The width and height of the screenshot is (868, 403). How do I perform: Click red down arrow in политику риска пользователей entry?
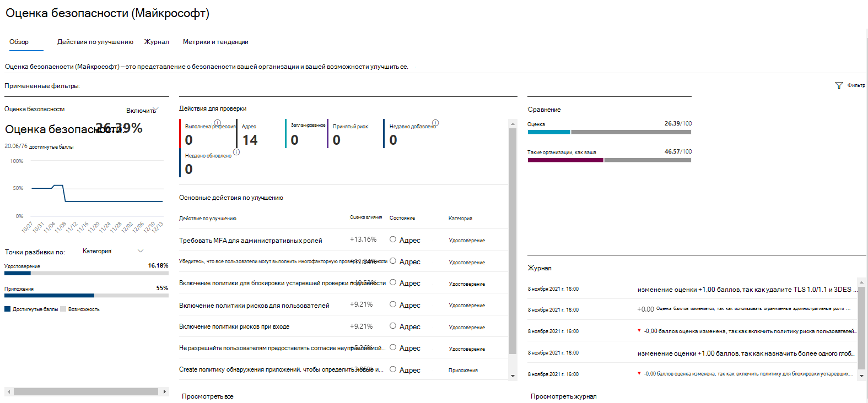coord(639,330)
